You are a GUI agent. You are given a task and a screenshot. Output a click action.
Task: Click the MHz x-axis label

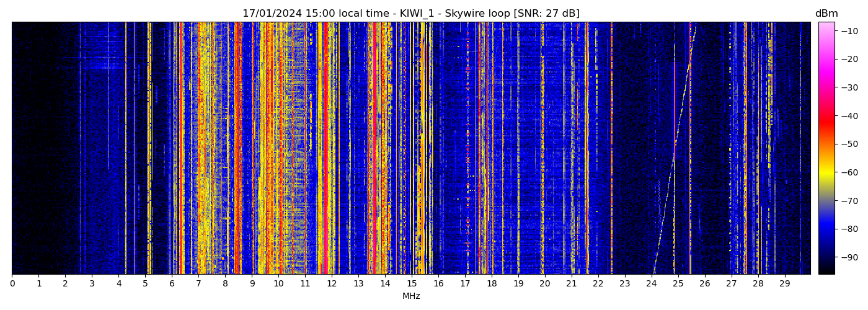411,296
